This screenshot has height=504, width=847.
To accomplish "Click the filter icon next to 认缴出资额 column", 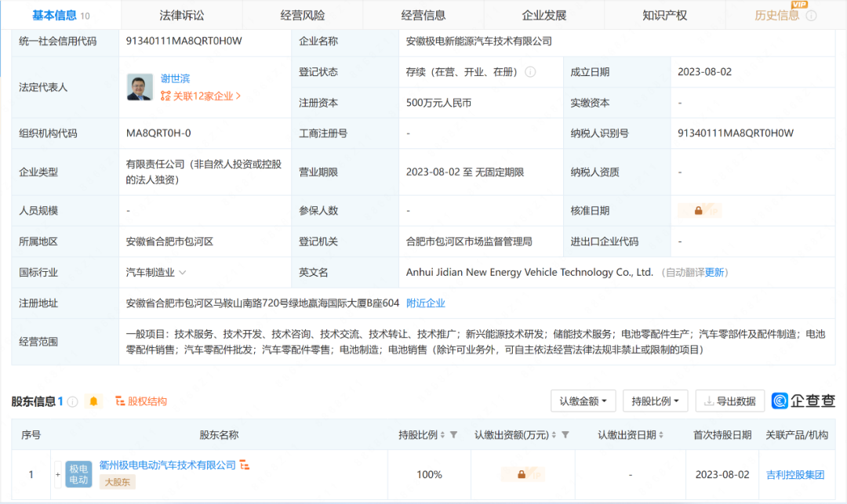I will (x=565, y=435).
